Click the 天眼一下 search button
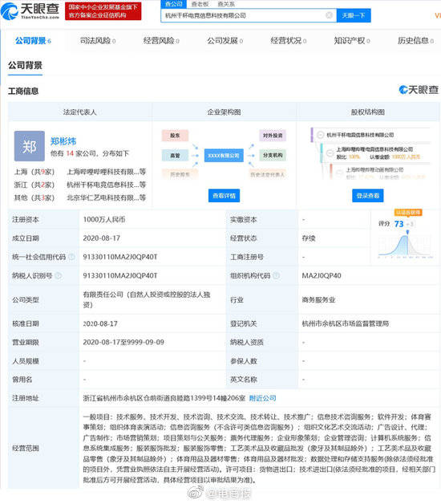 point(354,15)
